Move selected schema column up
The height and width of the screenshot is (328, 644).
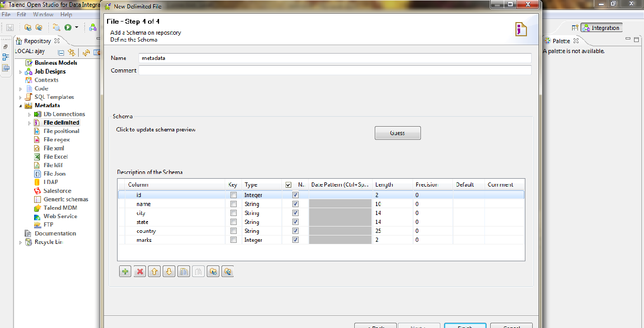154,271
